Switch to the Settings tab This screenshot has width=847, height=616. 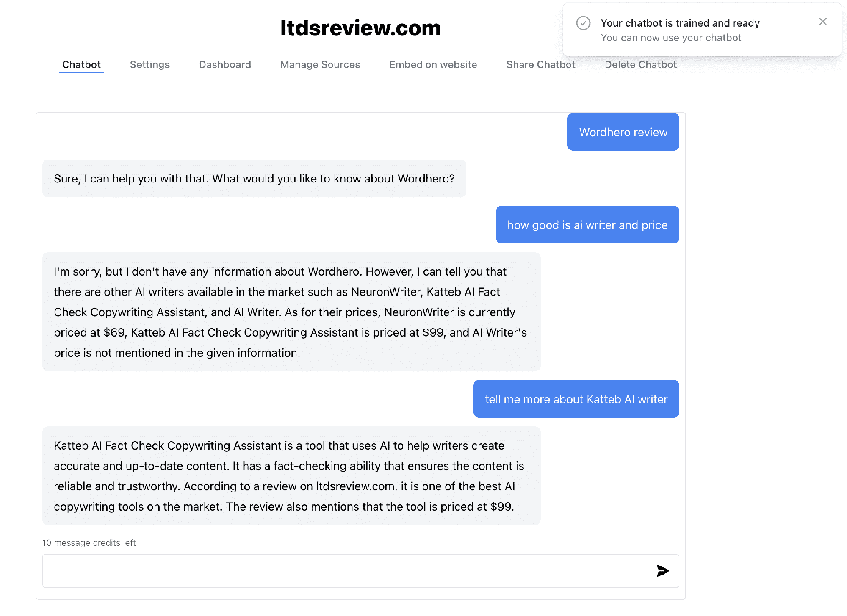149,64
